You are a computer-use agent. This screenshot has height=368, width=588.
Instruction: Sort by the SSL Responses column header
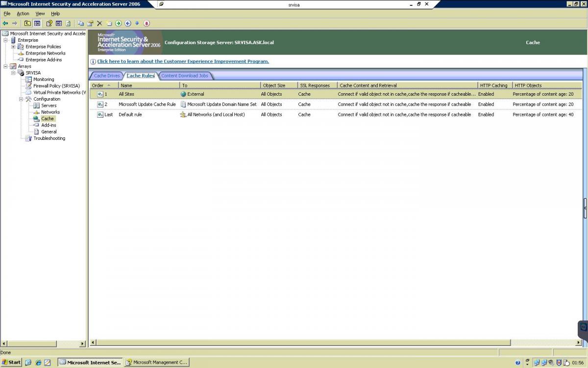click(318, 85)
